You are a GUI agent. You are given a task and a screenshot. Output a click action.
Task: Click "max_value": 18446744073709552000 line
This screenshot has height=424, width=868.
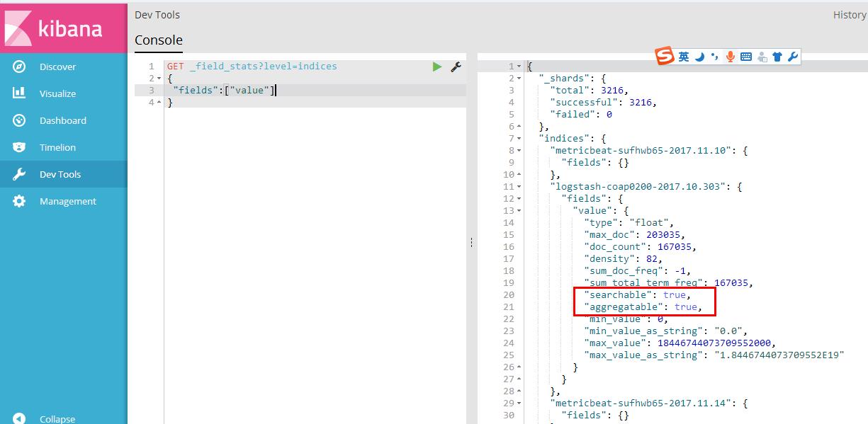coord(680,343)
